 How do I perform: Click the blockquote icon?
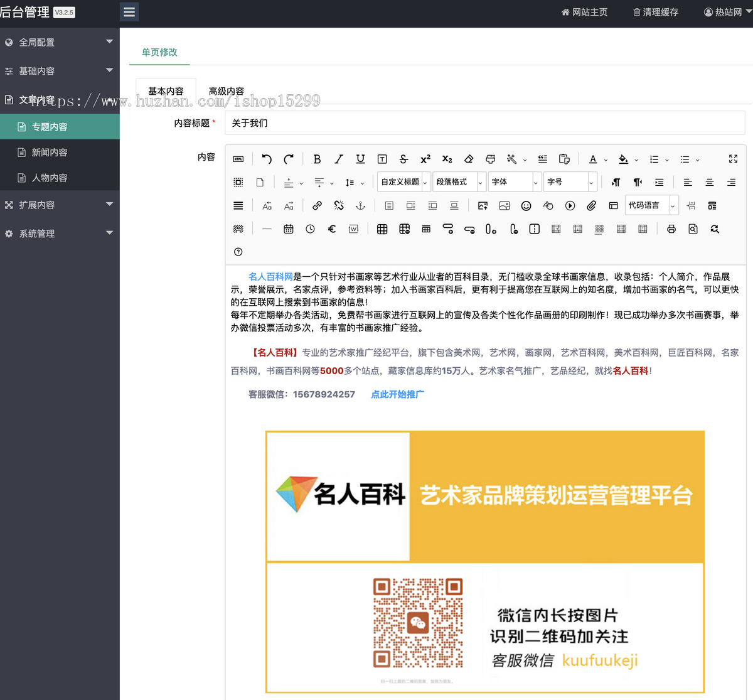543,159
